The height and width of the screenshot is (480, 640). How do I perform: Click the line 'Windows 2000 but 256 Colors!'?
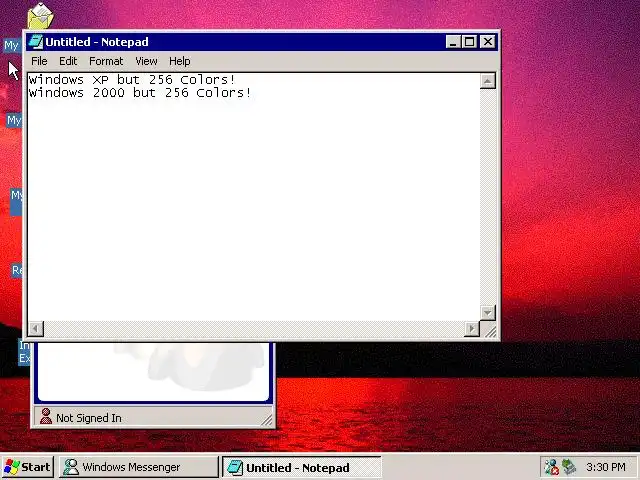pos(140,93)
